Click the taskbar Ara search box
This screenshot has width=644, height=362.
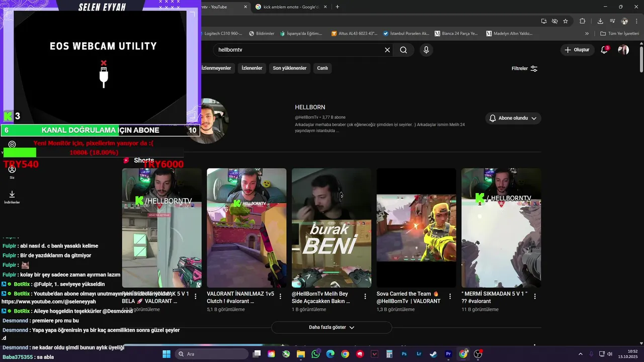coord(211,354)
